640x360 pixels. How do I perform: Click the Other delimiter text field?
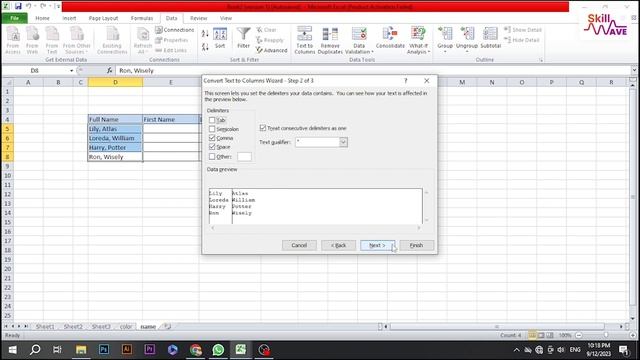[244, 156]
